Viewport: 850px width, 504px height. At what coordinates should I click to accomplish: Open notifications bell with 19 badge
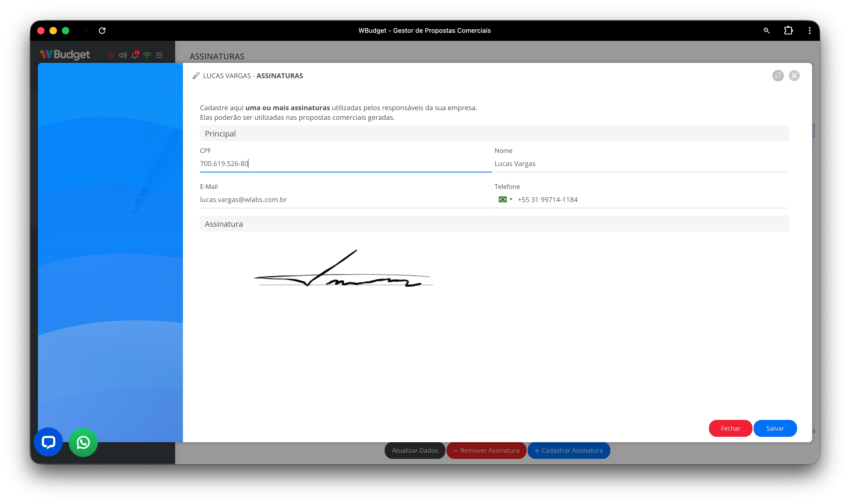click(135, 55)
